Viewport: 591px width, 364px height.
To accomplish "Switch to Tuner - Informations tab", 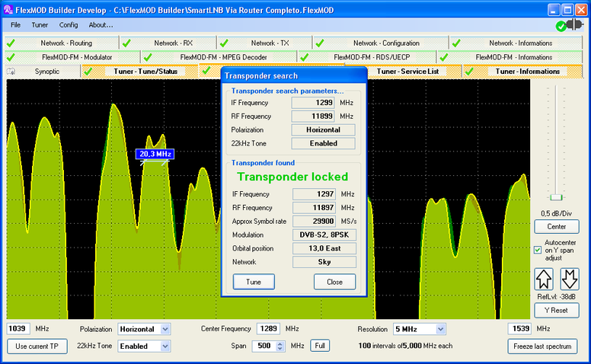I will (522, 72).
